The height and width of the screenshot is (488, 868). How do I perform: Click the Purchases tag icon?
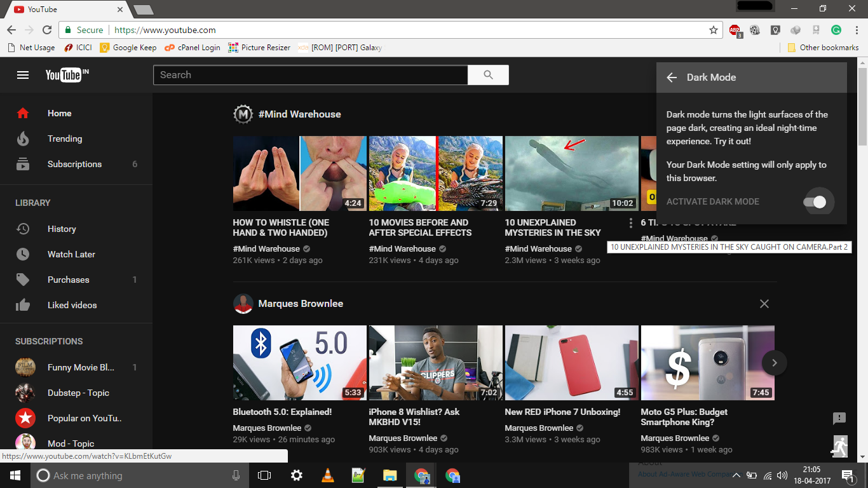[x=23, y=280]
